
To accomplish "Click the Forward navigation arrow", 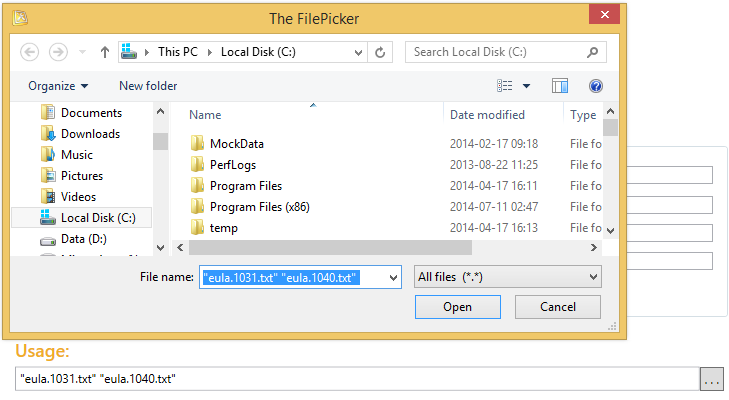I will pos(58,52).
